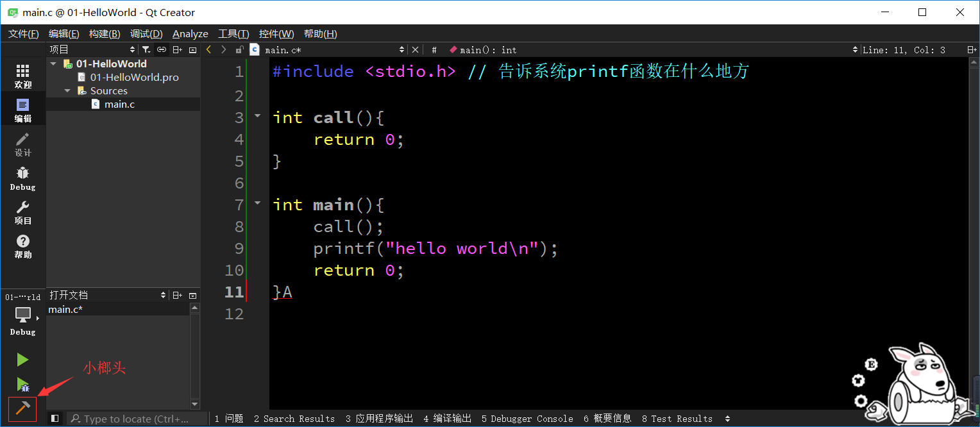The height and width of the screenshot is (427, 980).
Task: Open the Analyze menu
Action: point(190,34)
